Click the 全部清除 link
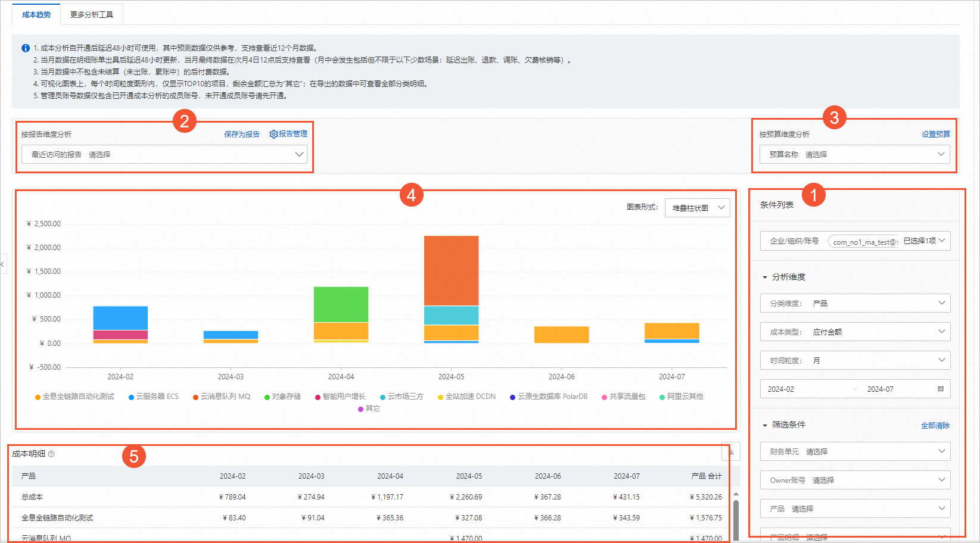Viewport: 980px width, 543px height. [935, 426]
